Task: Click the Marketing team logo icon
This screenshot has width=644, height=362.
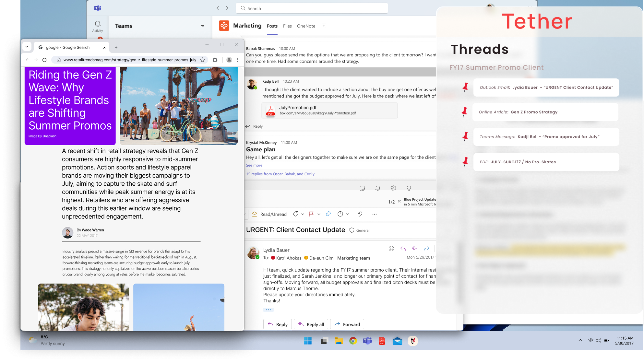Action: point(224,26)
